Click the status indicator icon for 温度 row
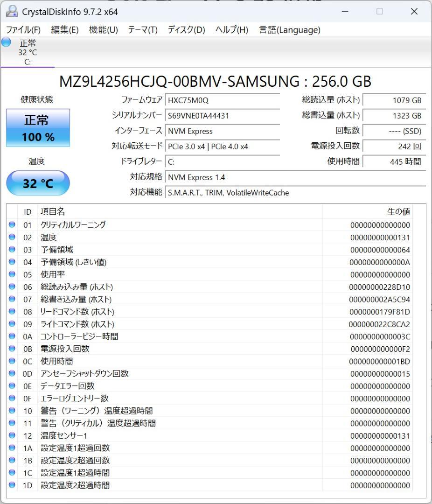The width and height of the screenshot is (432, 504). coord(13,237)
